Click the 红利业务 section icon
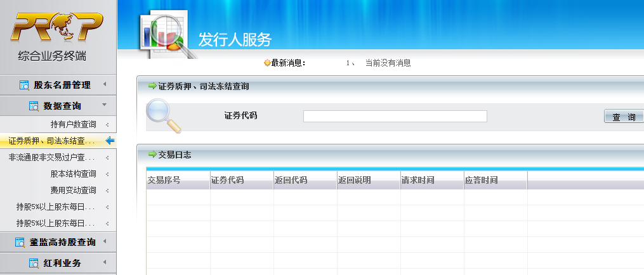The image size is (644, 275). pyautogui.click(x=34, y=263)
